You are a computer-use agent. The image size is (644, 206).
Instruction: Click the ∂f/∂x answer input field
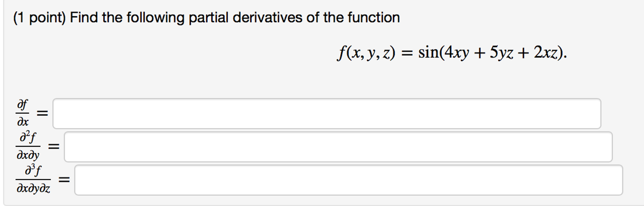click(x=327, y=113)
